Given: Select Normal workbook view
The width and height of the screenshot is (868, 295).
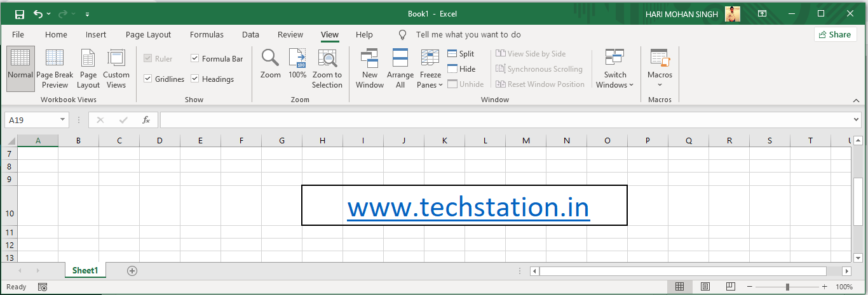Looking at the screenshot, I should tap(20, 68).
